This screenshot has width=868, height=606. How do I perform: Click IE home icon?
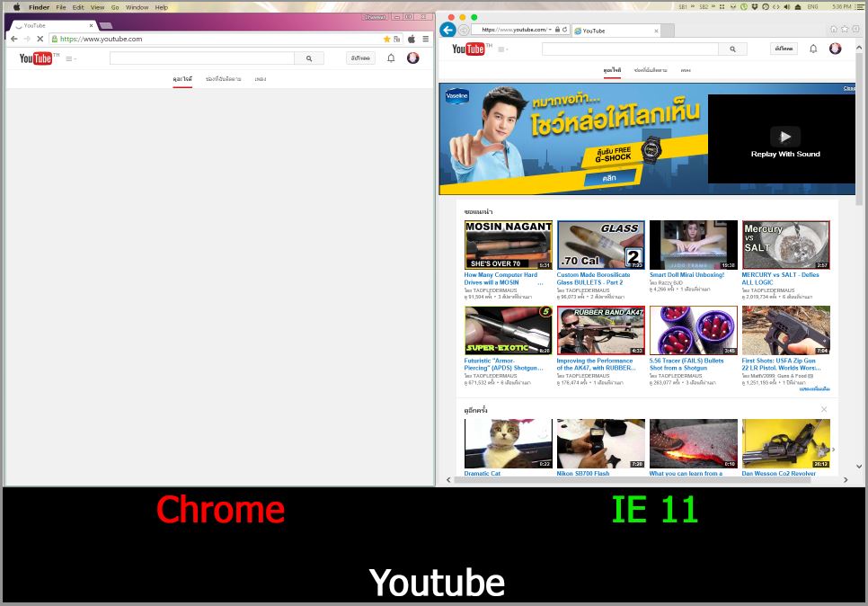834,29
